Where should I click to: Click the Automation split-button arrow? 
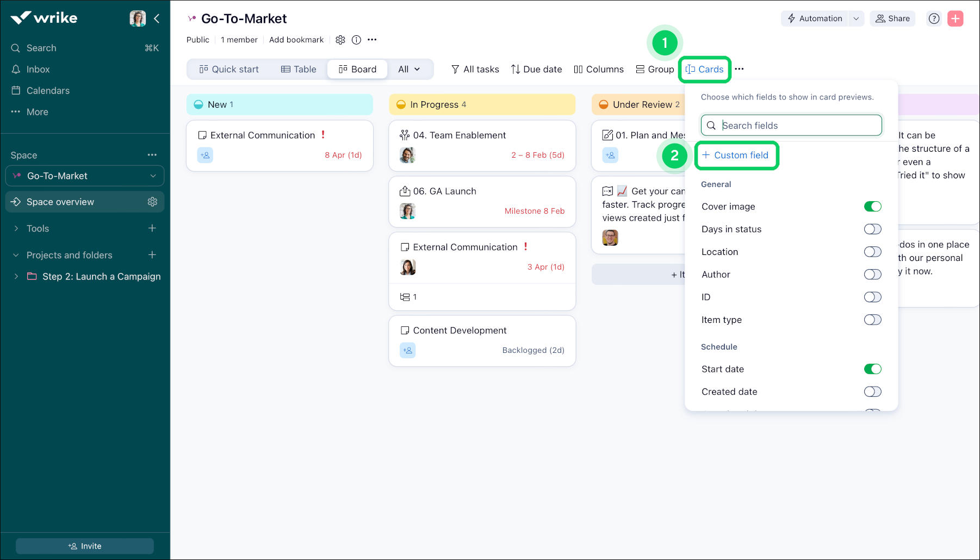[857, 18]
